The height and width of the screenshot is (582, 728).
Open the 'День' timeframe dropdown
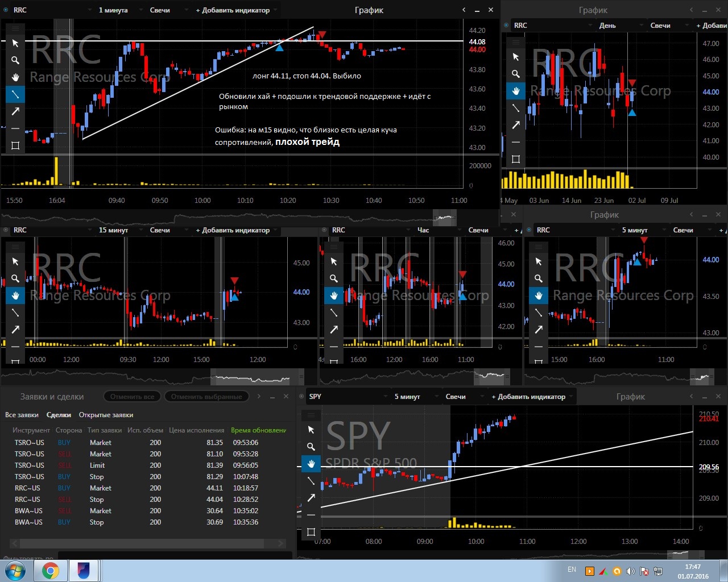(621, 26)
